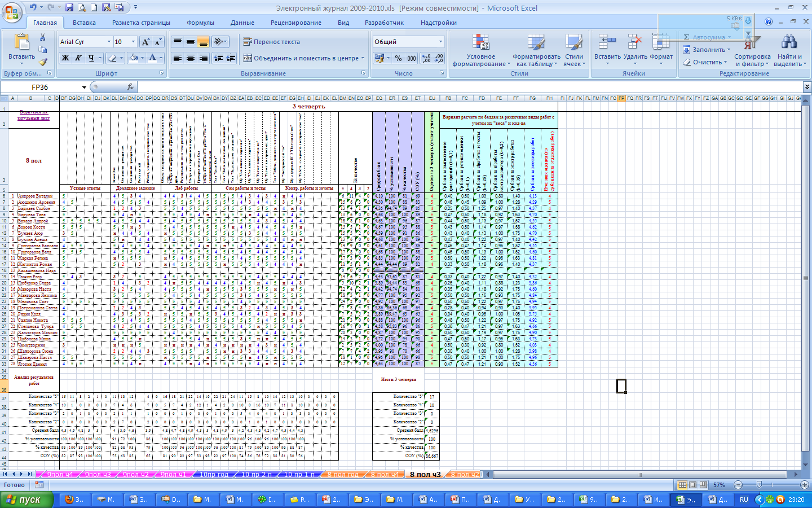
Task: Click the formula bar input field
Action: (470, 87)
